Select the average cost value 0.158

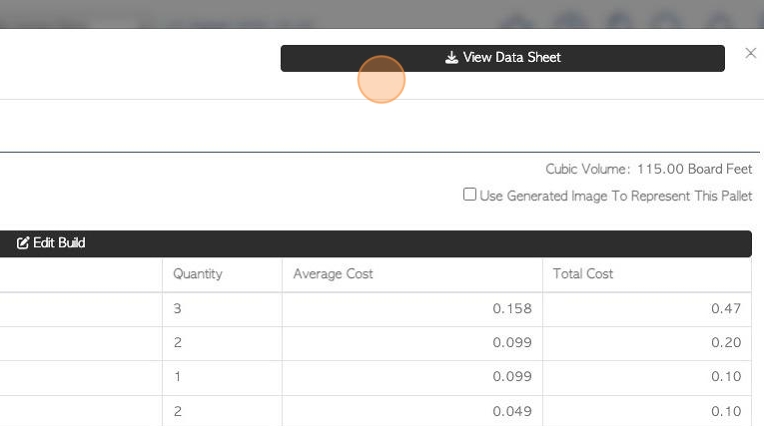[x=512, y=309]
